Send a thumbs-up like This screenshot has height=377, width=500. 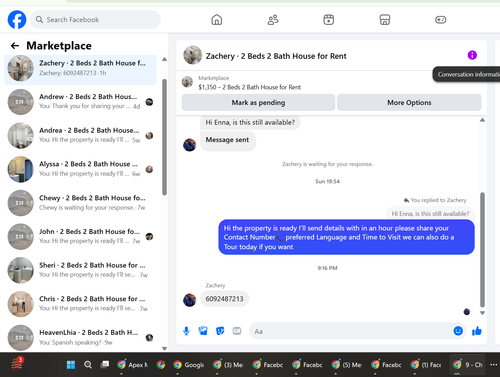(477, 331)
